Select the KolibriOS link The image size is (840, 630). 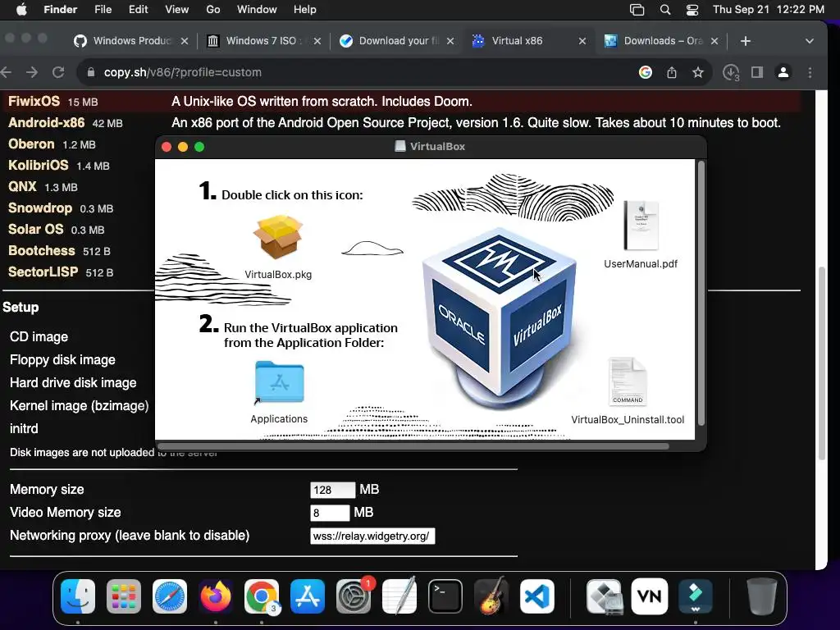[x=38, y=165]
